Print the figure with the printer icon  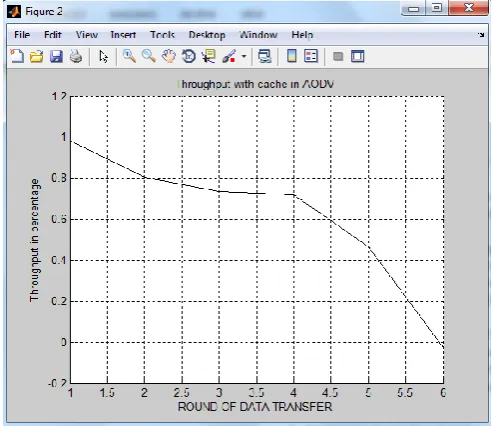76,56
